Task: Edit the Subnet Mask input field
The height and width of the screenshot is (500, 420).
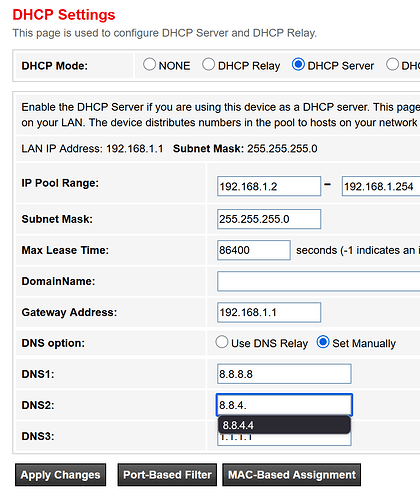Action: coord(269,219)
